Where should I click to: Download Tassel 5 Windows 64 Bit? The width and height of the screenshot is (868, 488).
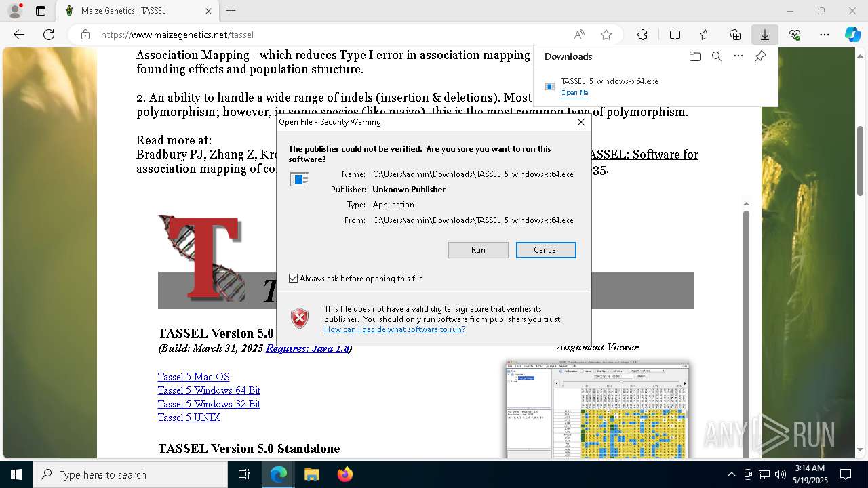pos(209,390)
